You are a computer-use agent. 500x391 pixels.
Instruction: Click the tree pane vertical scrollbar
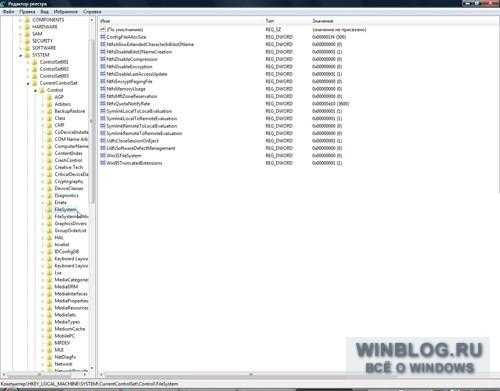tap(92, 194)
